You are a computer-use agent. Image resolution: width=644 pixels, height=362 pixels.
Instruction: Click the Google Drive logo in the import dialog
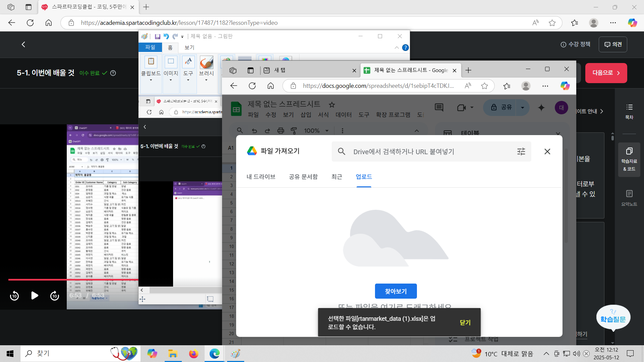pyautogui.click(x=252, y=151)
